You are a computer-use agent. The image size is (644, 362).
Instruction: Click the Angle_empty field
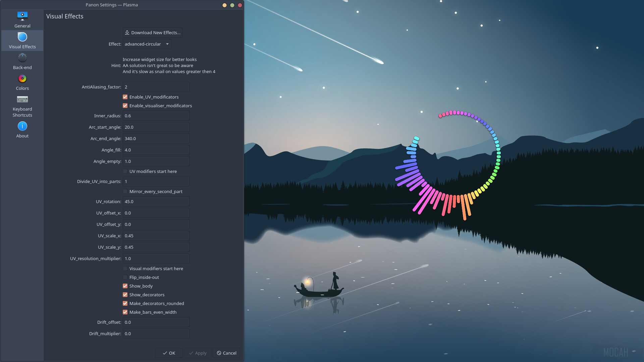(156, 161)
